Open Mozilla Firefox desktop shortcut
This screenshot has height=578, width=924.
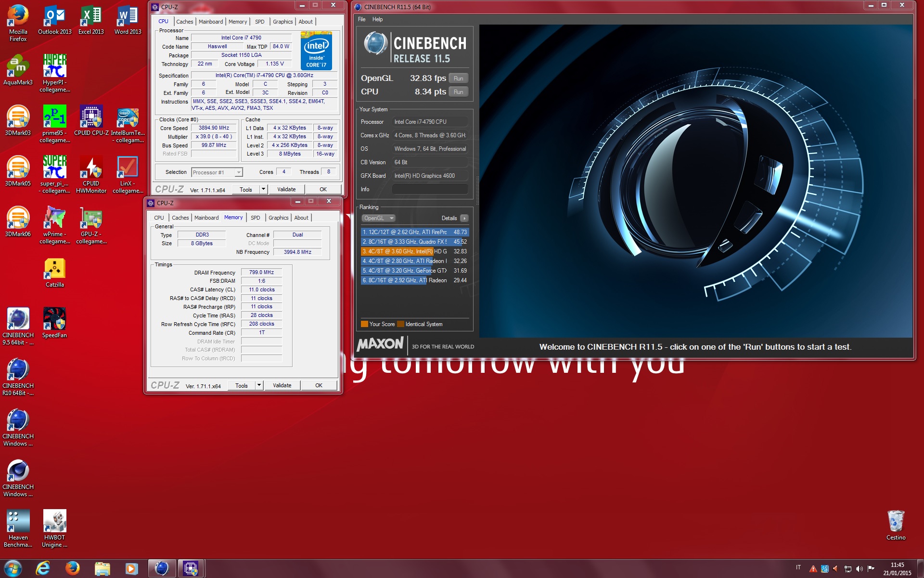pos(18,23)
